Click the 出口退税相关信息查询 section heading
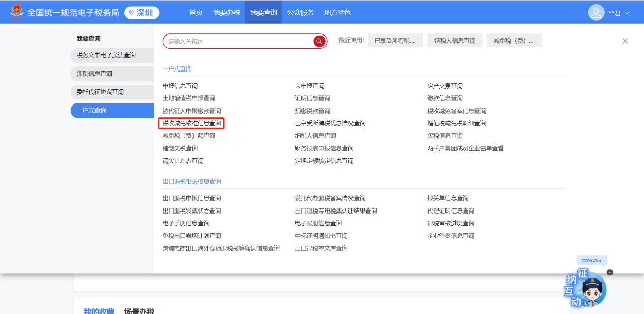 pyautogui.click(x=192, y=181)
